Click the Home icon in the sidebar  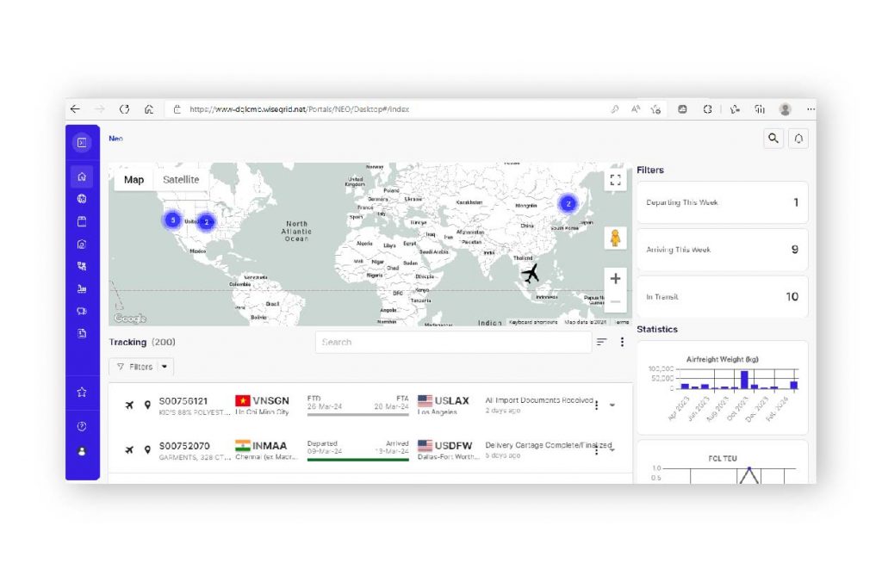[82, 177]
